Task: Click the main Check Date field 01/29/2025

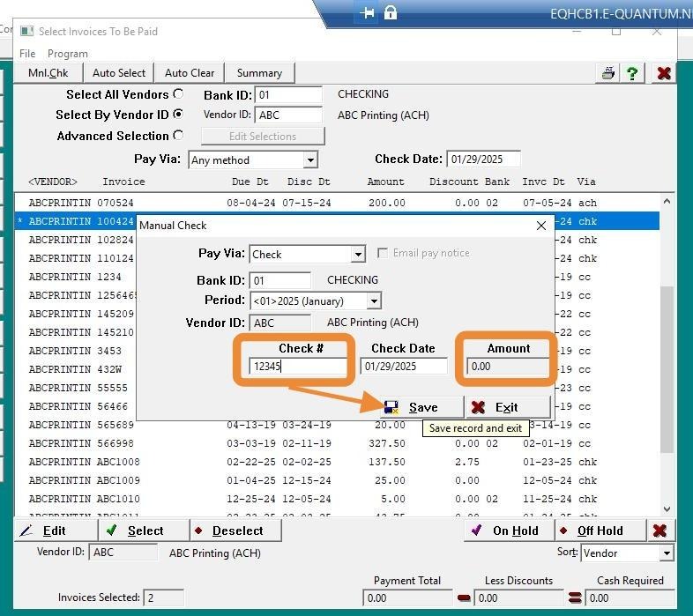Action: (x=483, y=160)
